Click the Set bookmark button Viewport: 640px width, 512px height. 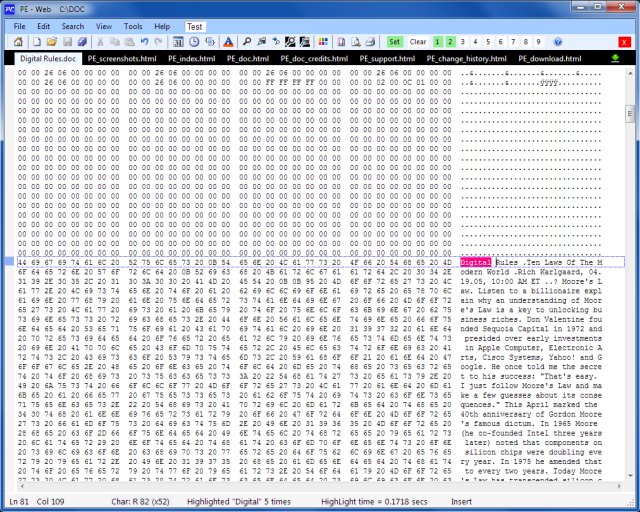394,42
